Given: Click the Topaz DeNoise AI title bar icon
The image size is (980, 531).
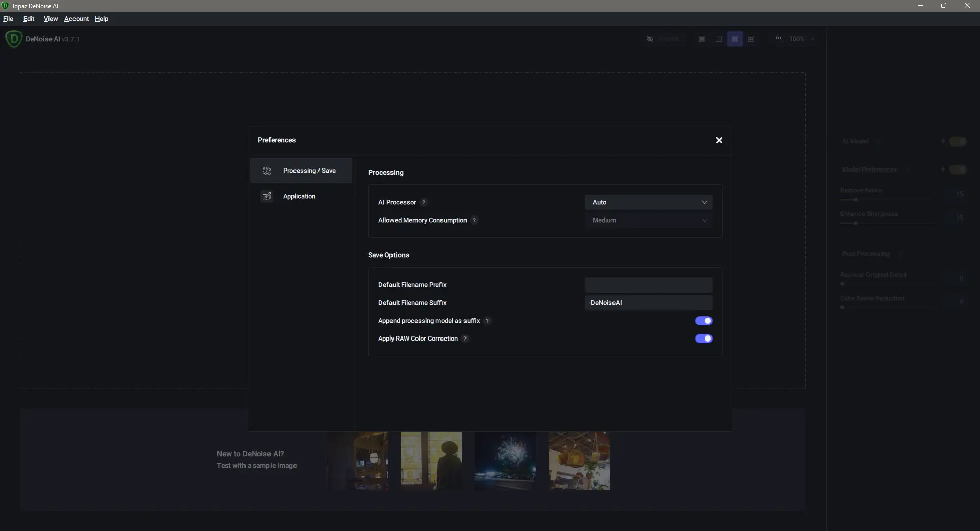Looking at the screenshot, I should pyautogui.click(x=5, y=6).
